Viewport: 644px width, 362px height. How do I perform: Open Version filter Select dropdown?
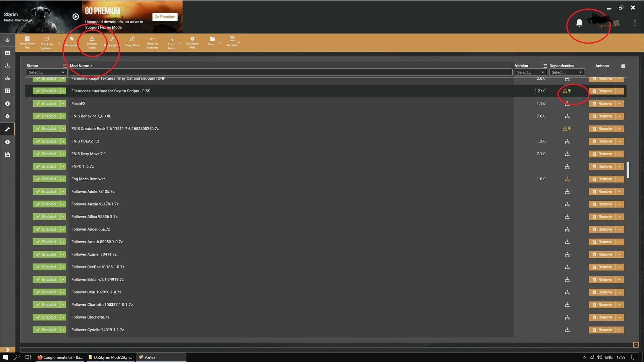click(531, 72)
